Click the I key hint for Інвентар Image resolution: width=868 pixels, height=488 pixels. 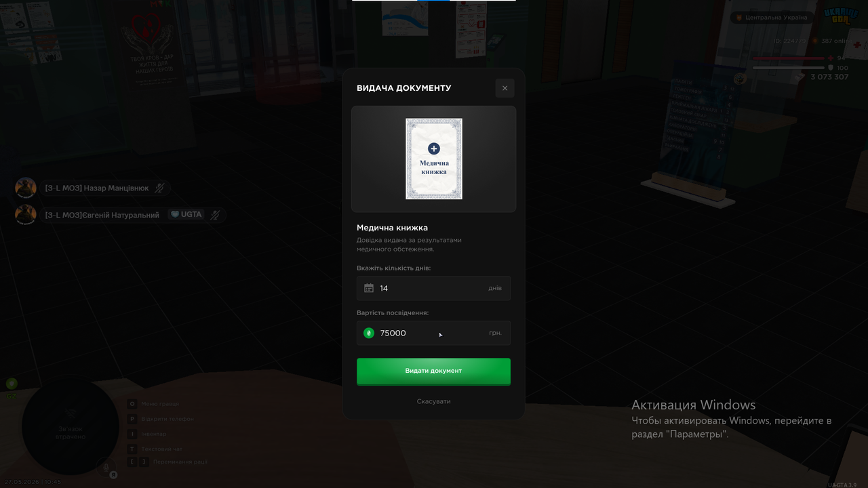pyautogui.click(x=132, y=434)
